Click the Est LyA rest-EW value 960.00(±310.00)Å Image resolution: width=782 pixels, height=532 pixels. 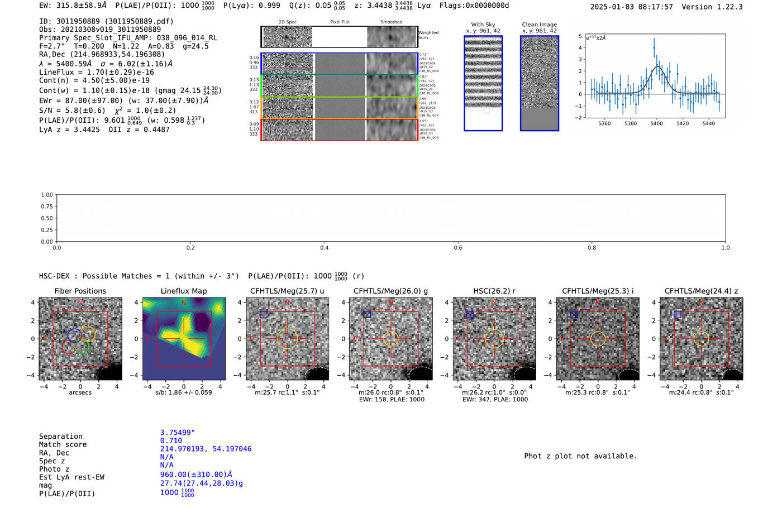point(196,475)
